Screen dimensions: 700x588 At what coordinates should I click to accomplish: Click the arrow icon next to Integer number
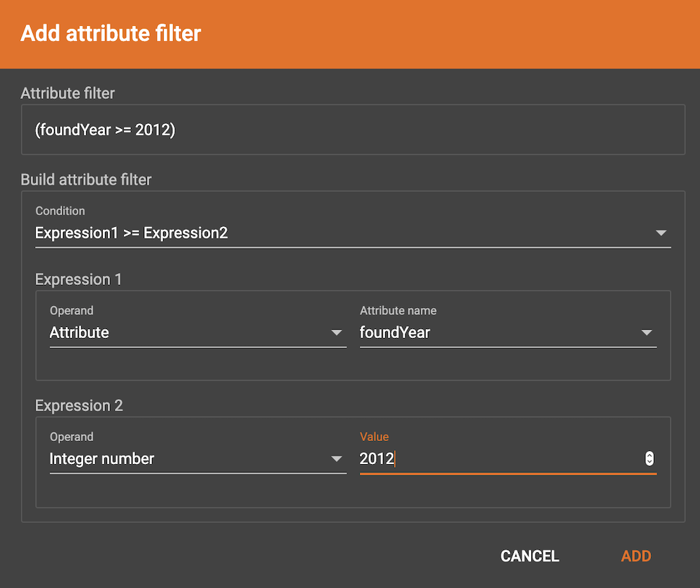337,459
